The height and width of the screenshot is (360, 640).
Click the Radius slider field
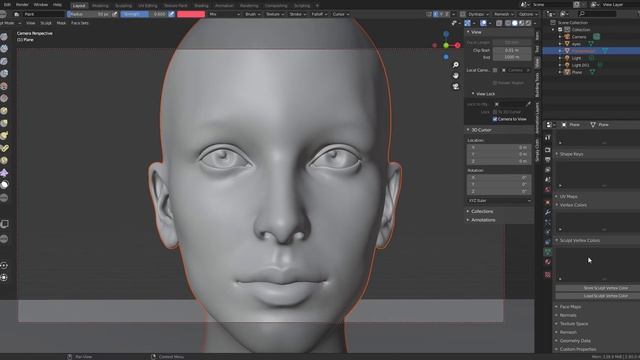(x=89, y=14)
